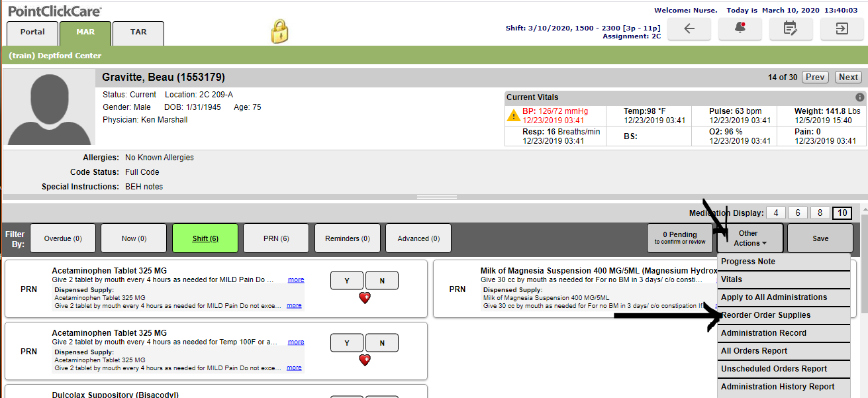868x398 pixels.
Task: Click the O2 96 % reading
Action: click(x=726, y=132)
